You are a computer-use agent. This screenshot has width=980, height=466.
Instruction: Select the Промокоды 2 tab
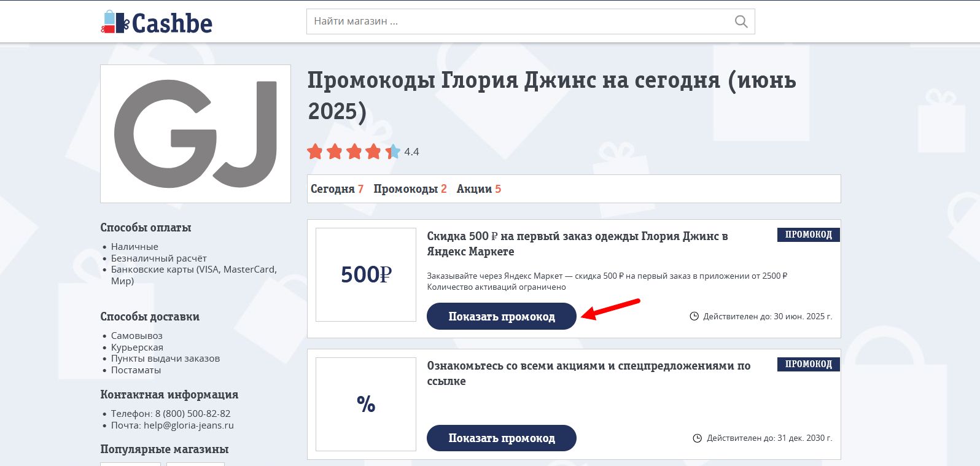pos(410,189)
